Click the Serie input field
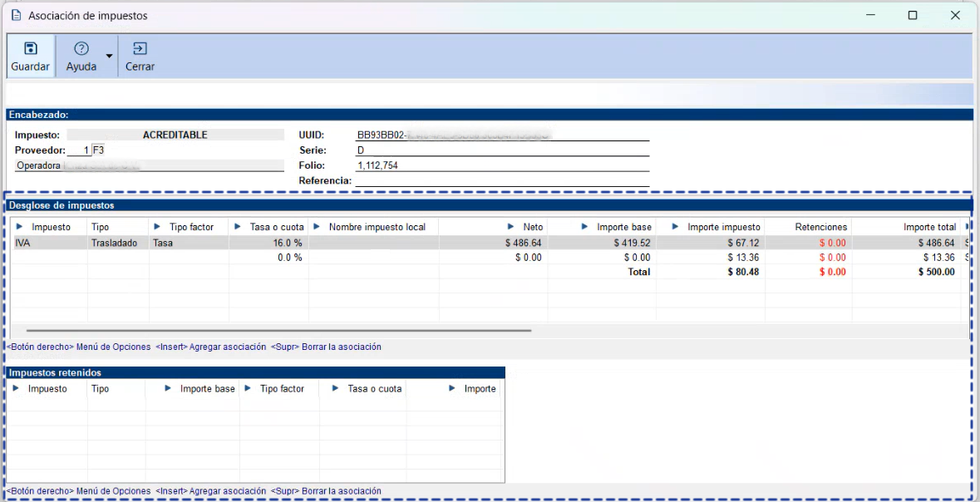Viewport: 980px width, 502px height. [x=501, y=150]
